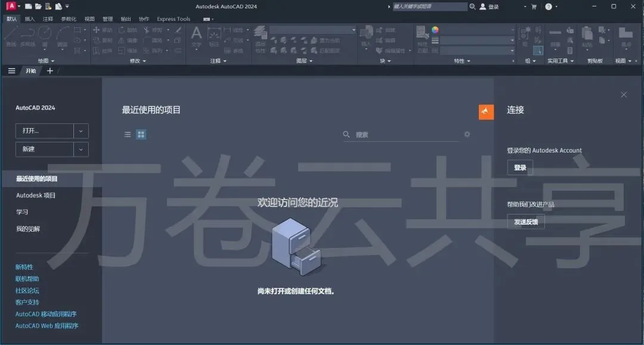644x345 pixels.
Task: Select the Trim (修剪) tool
Action: click(153, 30)
